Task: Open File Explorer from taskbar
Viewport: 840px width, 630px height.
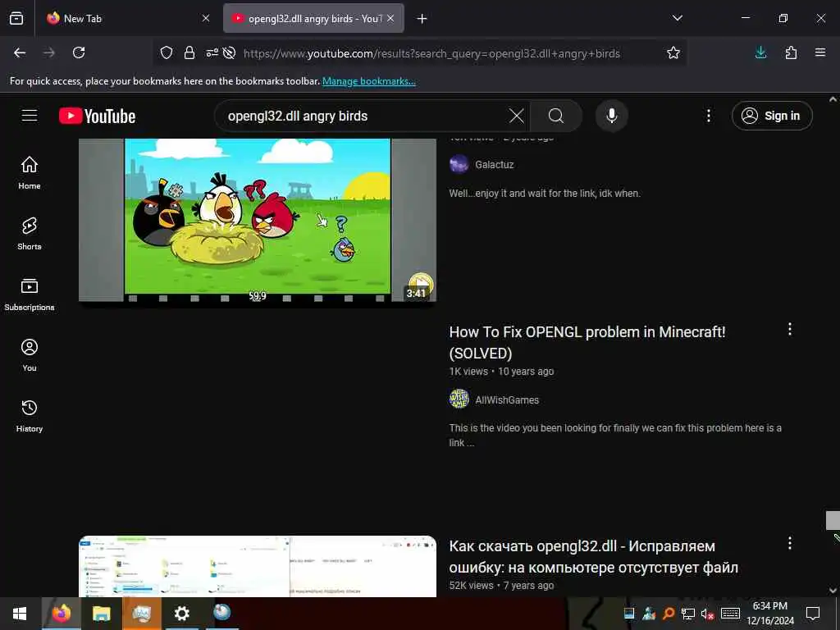Action: 101,613
